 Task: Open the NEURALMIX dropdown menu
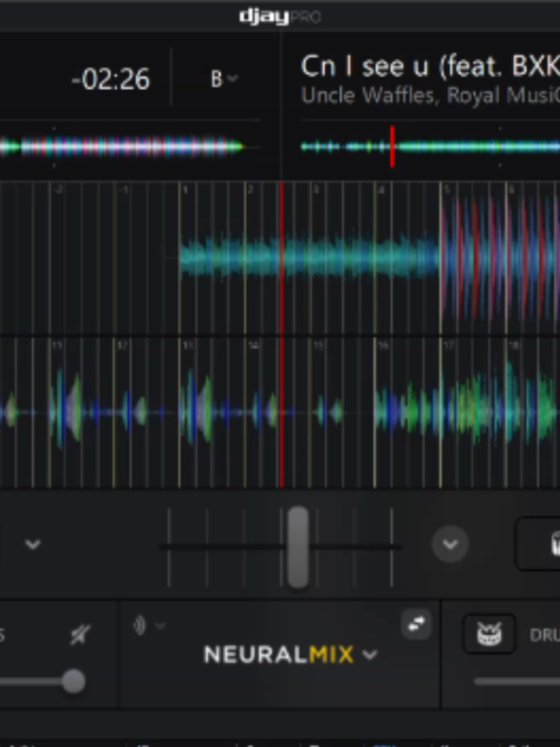click(x=290, y=655)
